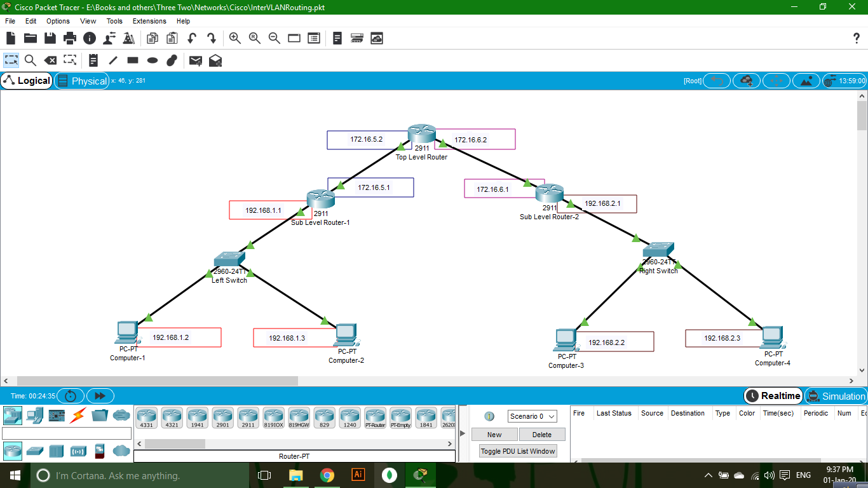Screen dimensions: 868x488
Task: Open File menu
Action: pyautogui.click(x=10, y=21)
